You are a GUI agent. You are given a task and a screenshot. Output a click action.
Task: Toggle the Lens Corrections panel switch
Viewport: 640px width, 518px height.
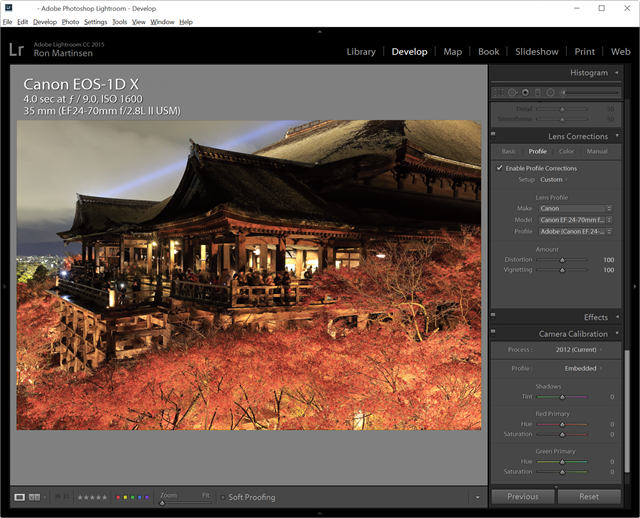pyautogui.click(x=493, y=136)
